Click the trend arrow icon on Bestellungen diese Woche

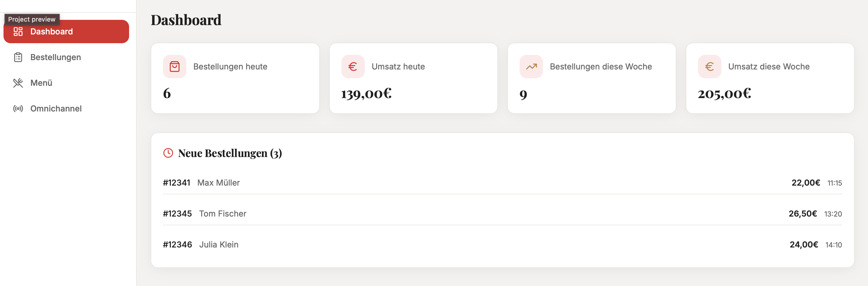[x=531, y=67]
